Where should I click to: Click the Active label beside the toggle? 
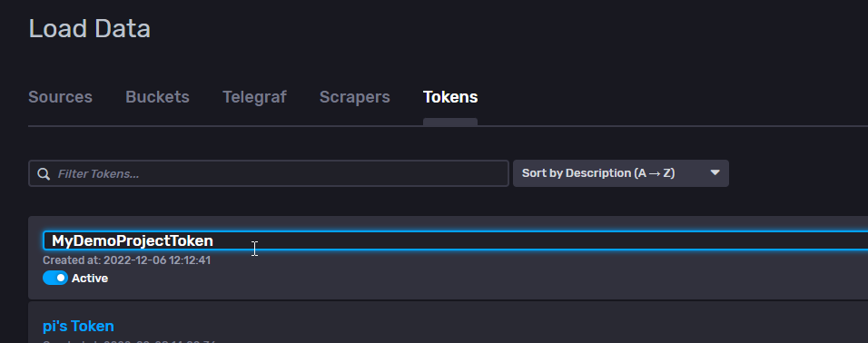click(90, 279)
